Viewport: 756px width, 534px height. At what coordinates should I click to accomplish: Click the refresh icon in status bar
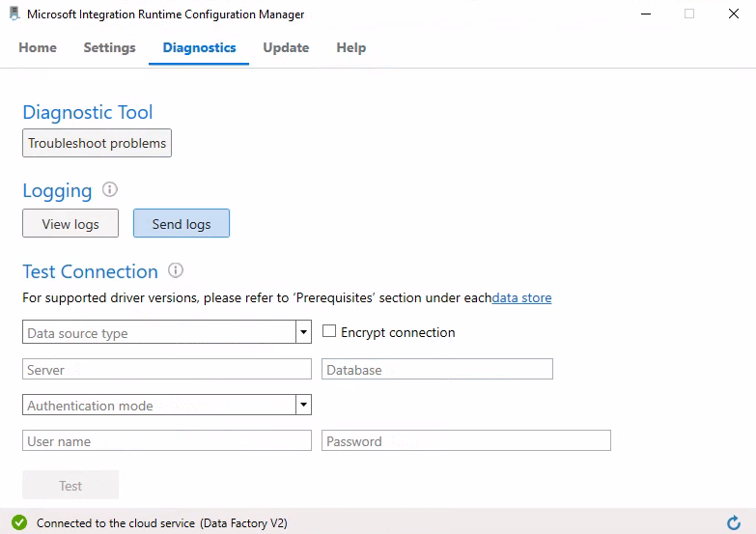tap(733, 522)
